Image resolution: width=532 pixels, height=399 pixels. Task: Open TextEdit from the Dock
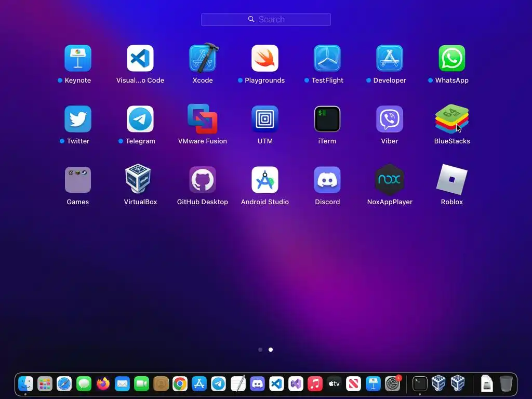click(x=238, y=384)
